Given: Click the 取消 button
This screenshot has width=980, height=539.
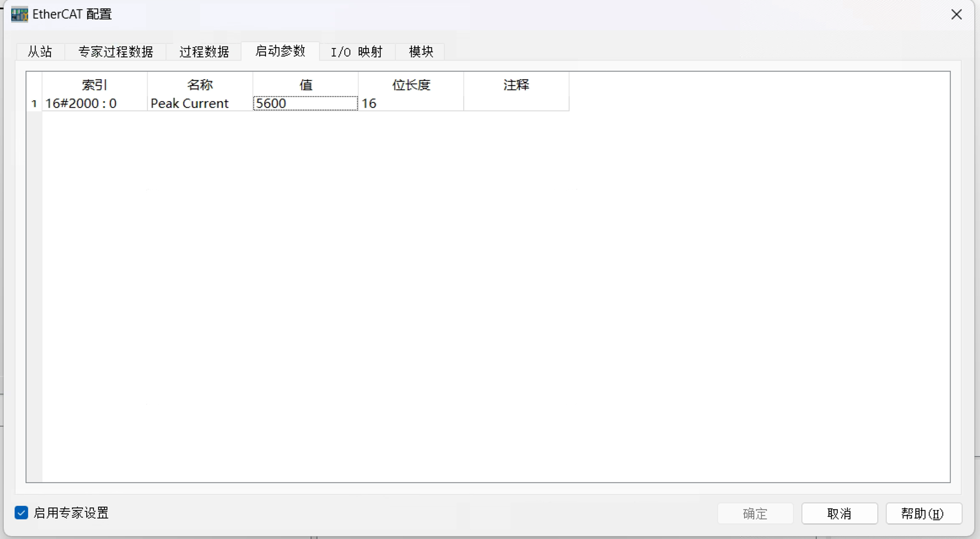Looking at the screenshot, I should point(839,514).
